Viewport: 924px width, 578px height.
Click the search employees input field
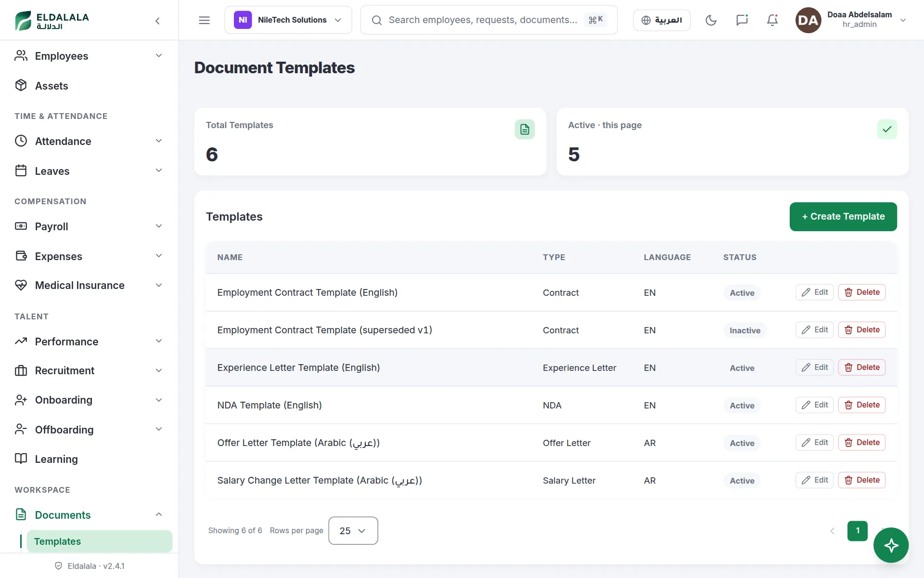[x=489, y=20]
